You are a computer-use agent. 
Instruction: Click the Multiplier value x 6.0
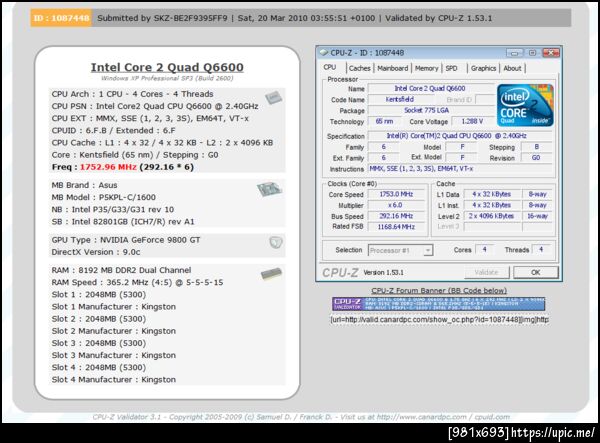point(396,205)
